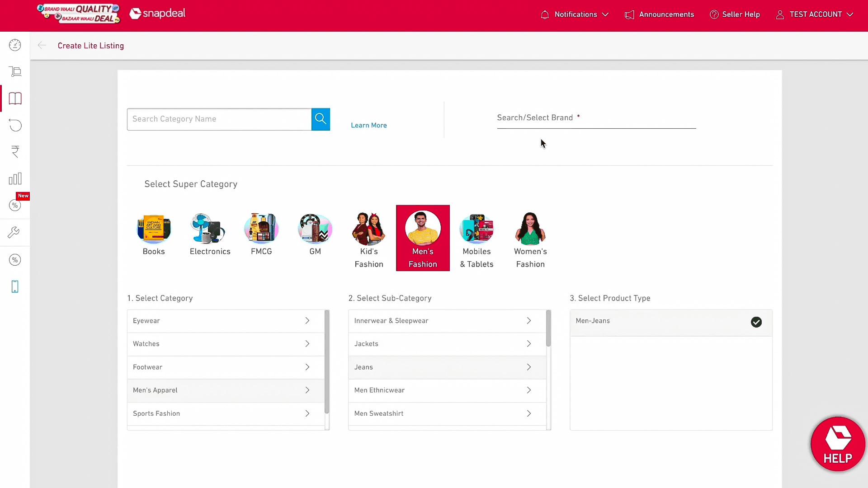Click the Learn More link

368,125
